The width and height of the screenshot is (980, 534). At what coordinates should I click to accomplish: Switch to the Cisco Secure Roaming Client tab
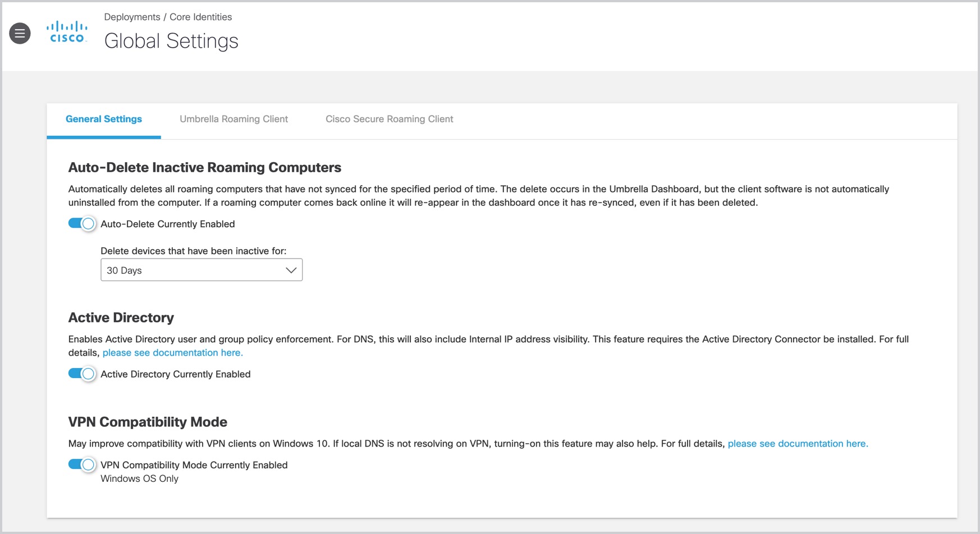(389, 119)
